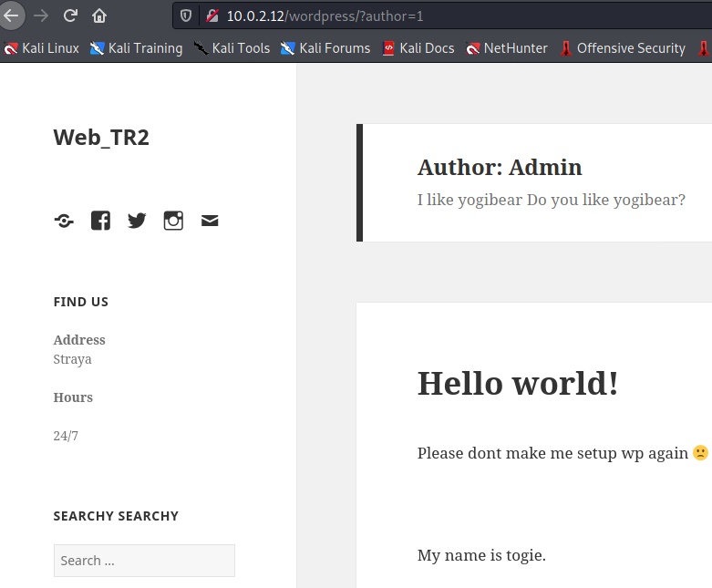The height and width of the screenshot is (588, 712).
Task: Open the Facebook social icon
Action: pyautogui.click(x=101, y=221)
